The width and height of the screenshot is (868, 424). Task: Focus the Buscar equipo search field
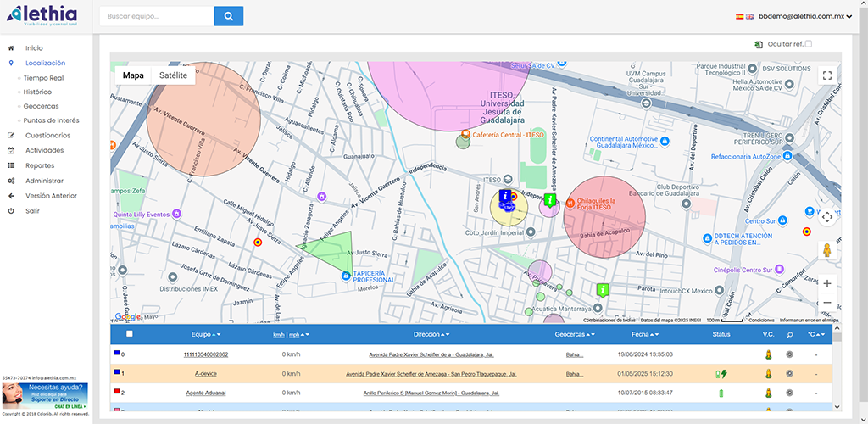click(157, 16)
